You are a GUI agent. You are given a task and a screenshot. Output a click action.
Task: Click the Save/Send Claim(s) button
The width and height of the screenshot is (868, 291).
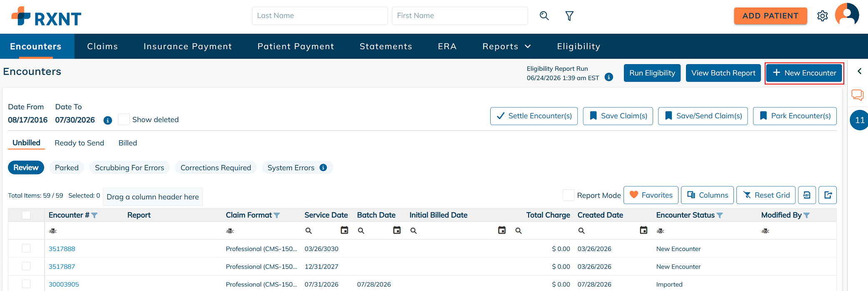703,116
